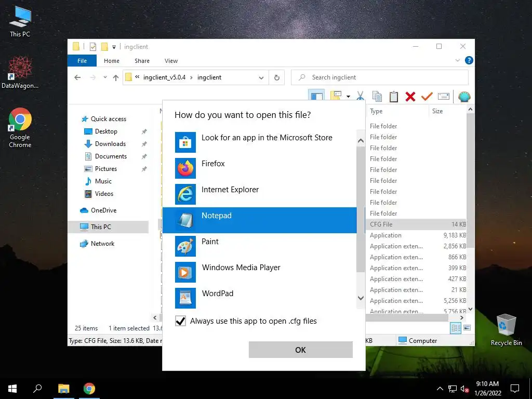This screenshot has width=532, height=399.
Task: Select OneDrive in navigation pane
Action: [x=103, y=210]
